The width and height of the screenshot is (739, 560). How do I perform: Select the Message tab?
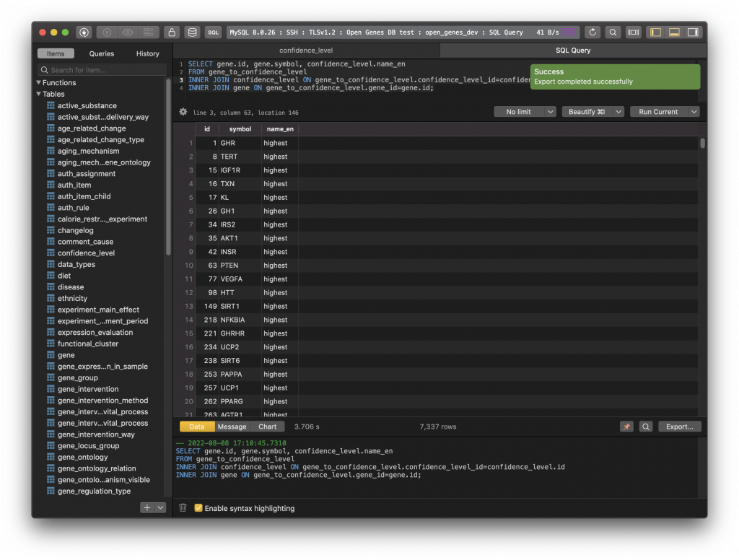232,426
